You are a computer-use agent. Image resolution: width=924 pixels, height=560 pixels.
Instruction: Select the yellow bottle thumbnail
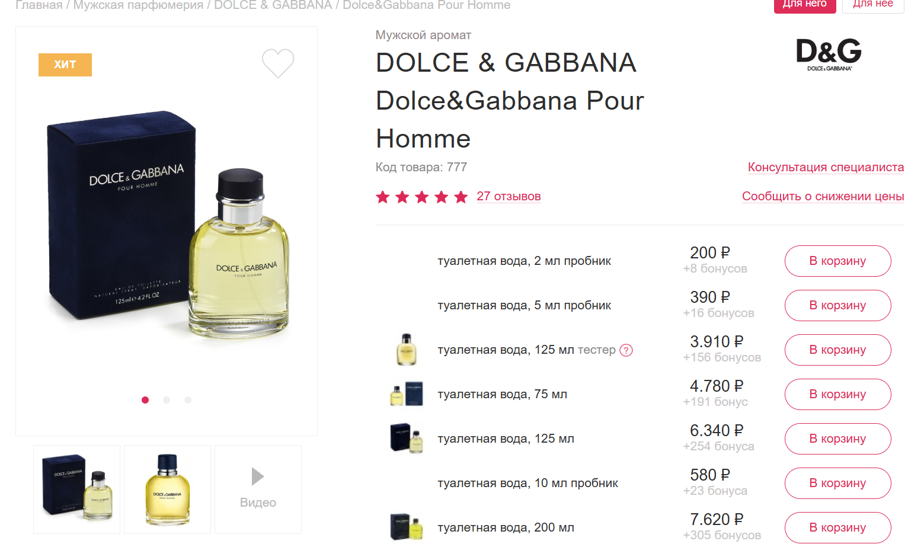pos(167,489)
